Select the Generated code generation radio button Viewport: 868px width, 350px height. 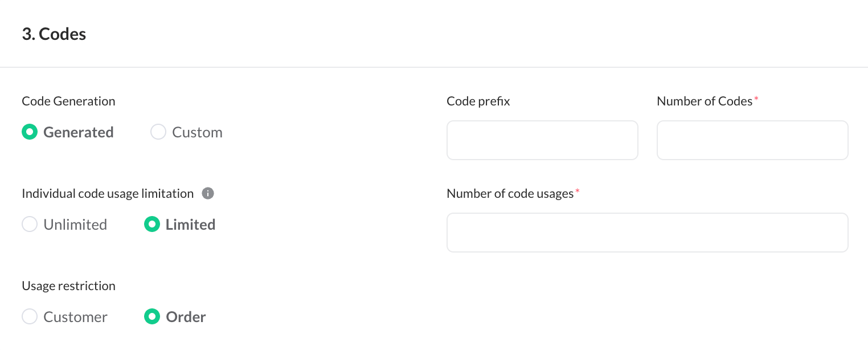(x=30, y=132)
